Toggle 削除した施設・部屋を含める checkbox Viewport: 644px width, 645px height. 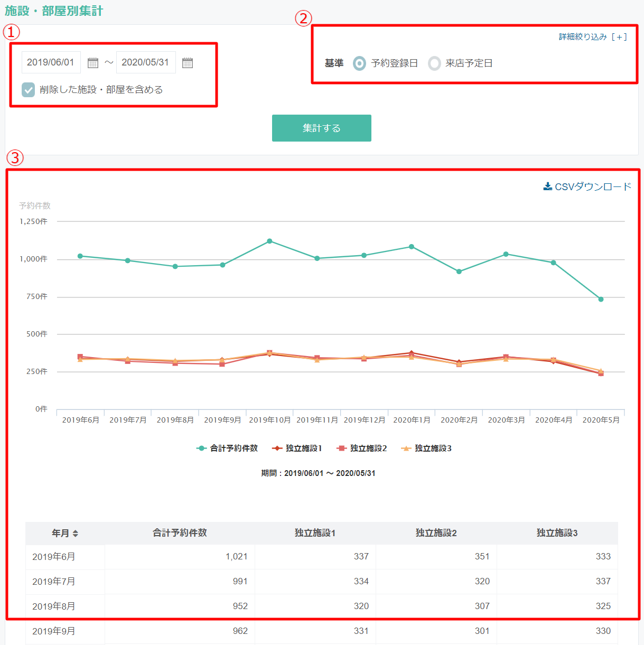click(29, 90)
